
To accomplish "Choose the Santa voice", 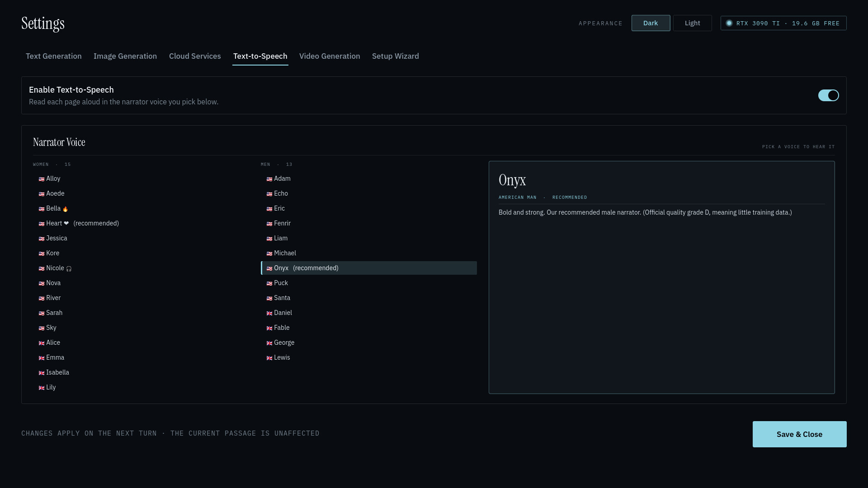I will click(369, 298).
